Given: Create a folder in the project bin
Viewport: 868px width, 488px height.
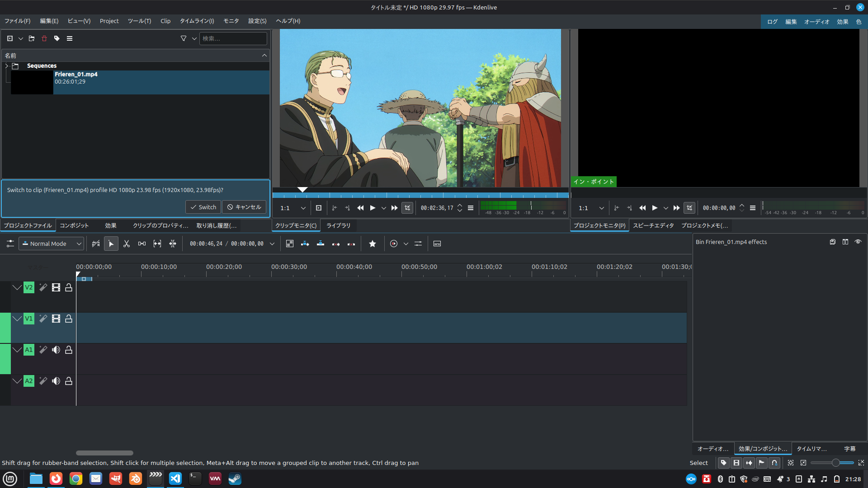Looking at the screenshot, I should (x=31, y=38).
